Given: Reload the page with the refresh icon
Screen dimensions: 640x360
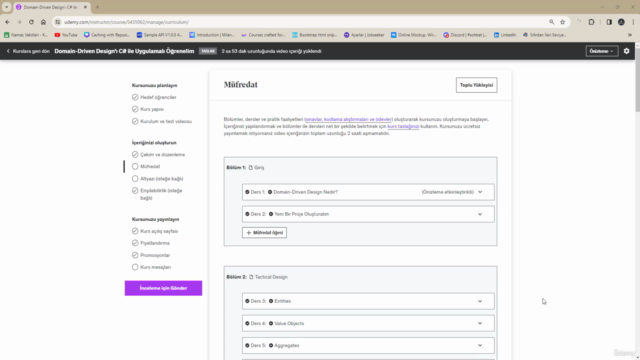Looking at the screenshot, I should 31,22.
